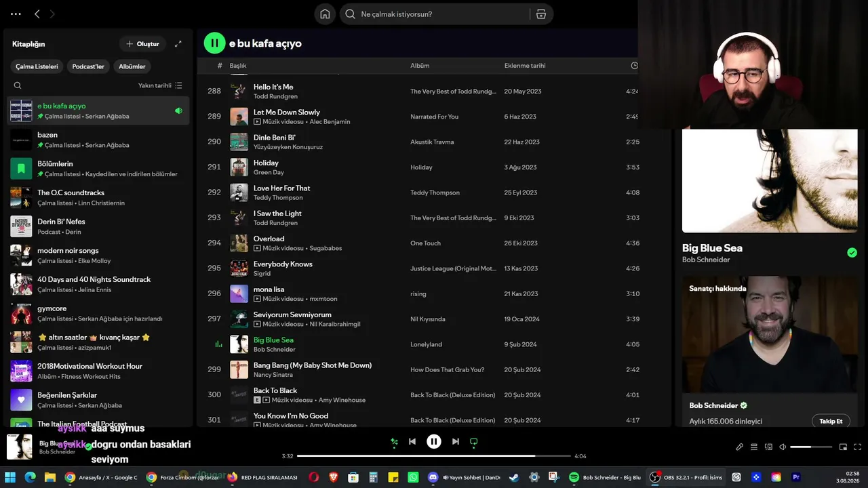Open the Bob Schneider artist about card

[769, 351]
